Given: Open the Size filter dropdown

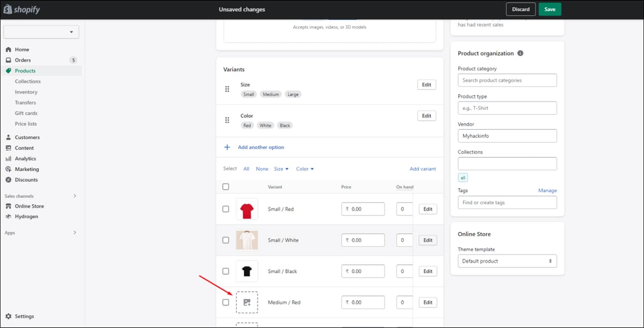Looking at the screenshot, I should click(281, 169).
